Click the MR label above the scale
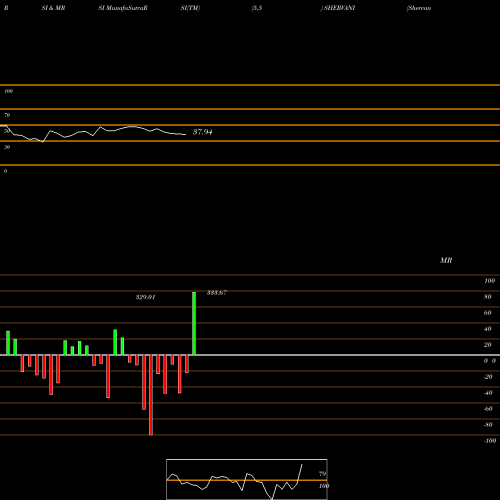The height and width of the screenshot is (500, 500). (x=446, y=260)
